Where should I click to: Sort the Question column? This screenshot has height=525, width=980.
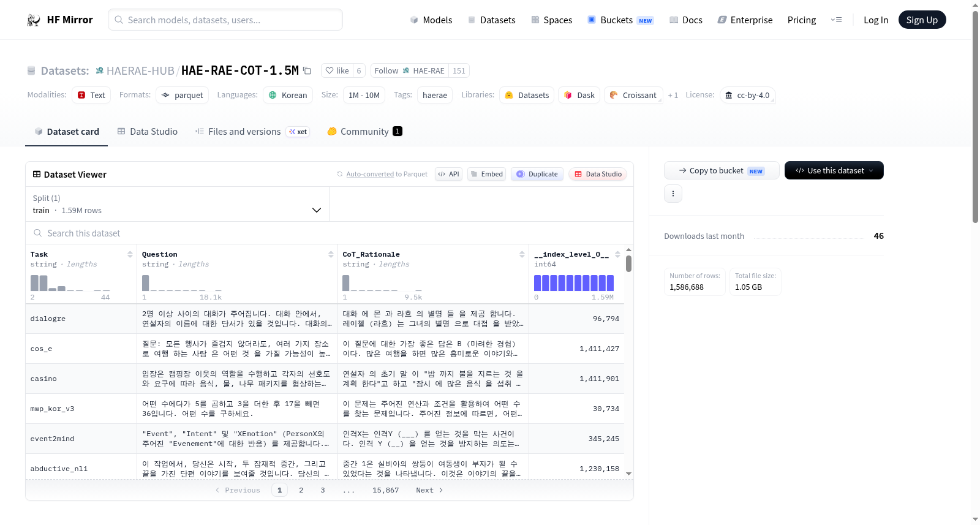point(331,254)
